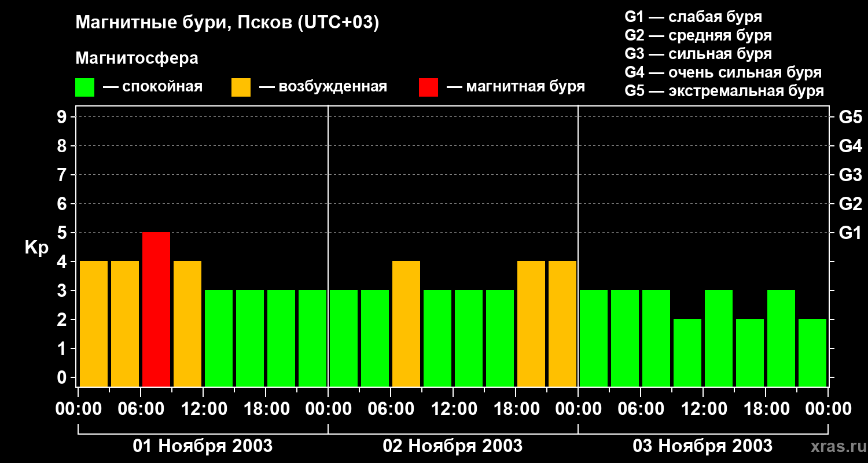Screen dimensions: 868x463
Task: Select the lone orange morning bar on 02 November
Action: 406,324
